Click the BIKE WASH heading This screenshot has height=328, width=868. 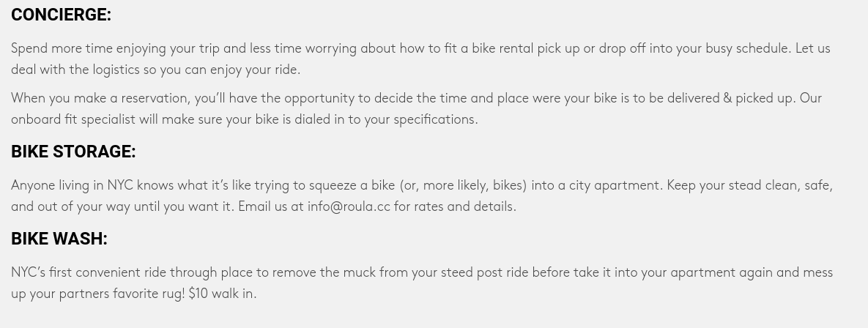(x=59, y=239)
